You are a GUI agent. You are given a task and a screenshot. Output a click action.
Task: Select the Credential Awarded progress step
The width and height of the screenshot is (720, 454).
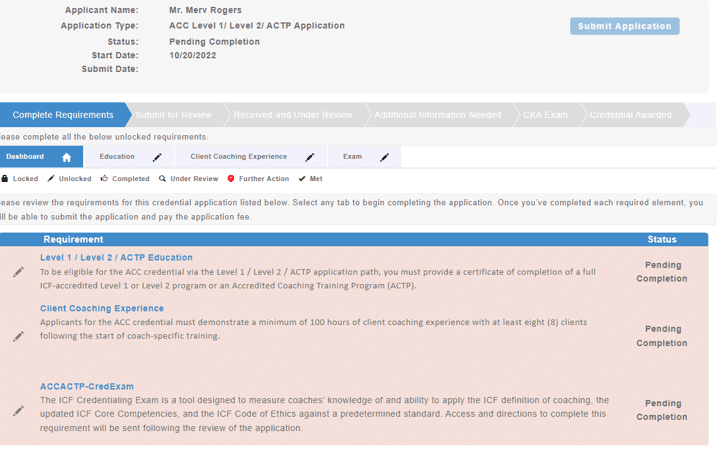pyautogui.click(x=630, y=115)
